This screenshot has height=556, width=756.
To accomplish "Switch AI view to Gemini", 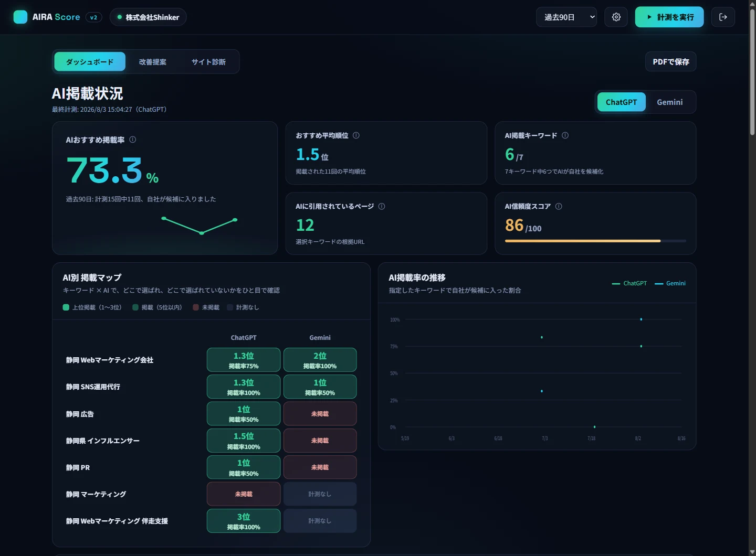I will [670, 102].
